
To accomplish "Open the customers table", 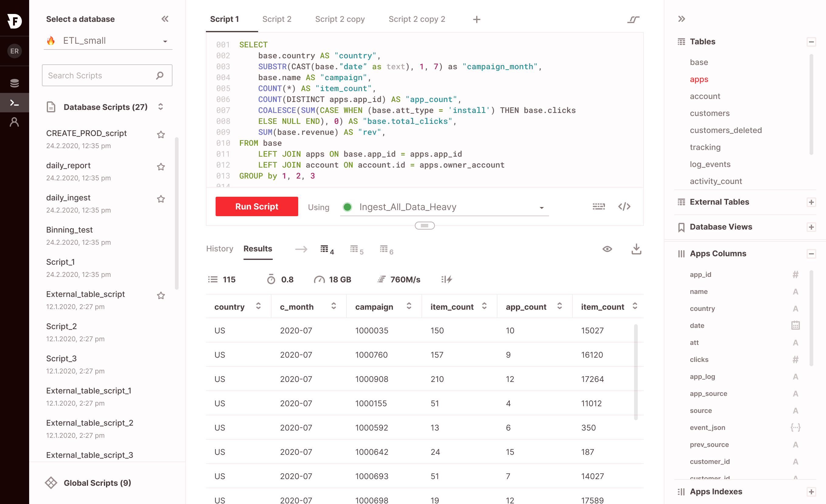I will pos(709,113).
